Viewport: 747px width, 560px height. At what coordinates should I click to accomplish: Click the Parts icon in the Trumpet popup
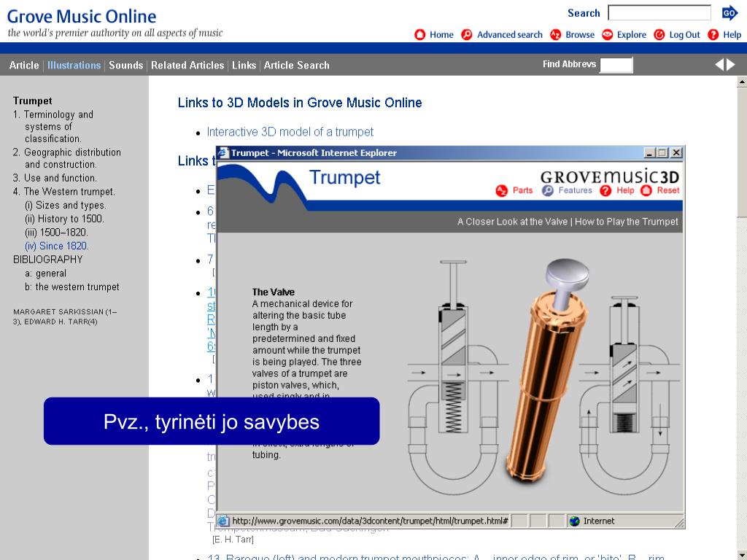point(502,190)
